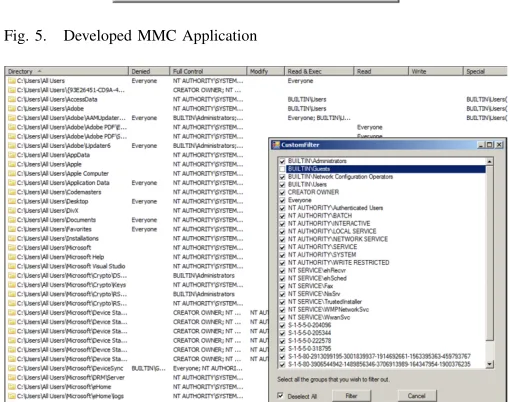Toggle NT AUTHORITY\SYSTEM checkbox

282,255
